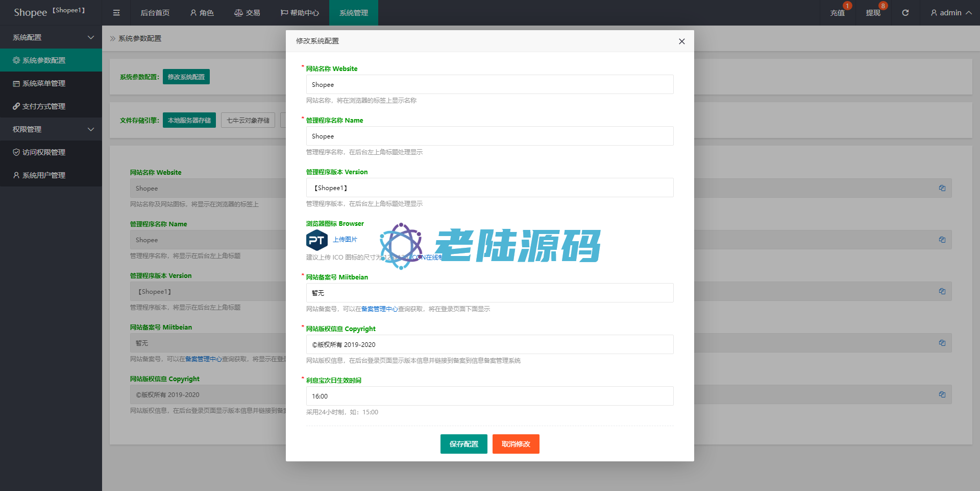Viewport: 980px width, 491px height.
Task: Open 提现 notifications in top bar
Action: [x=873, y=13]
